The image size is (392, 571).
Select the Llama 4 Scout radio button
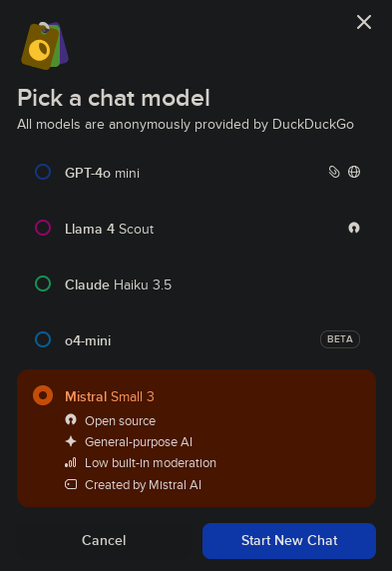tap(43, 228)
